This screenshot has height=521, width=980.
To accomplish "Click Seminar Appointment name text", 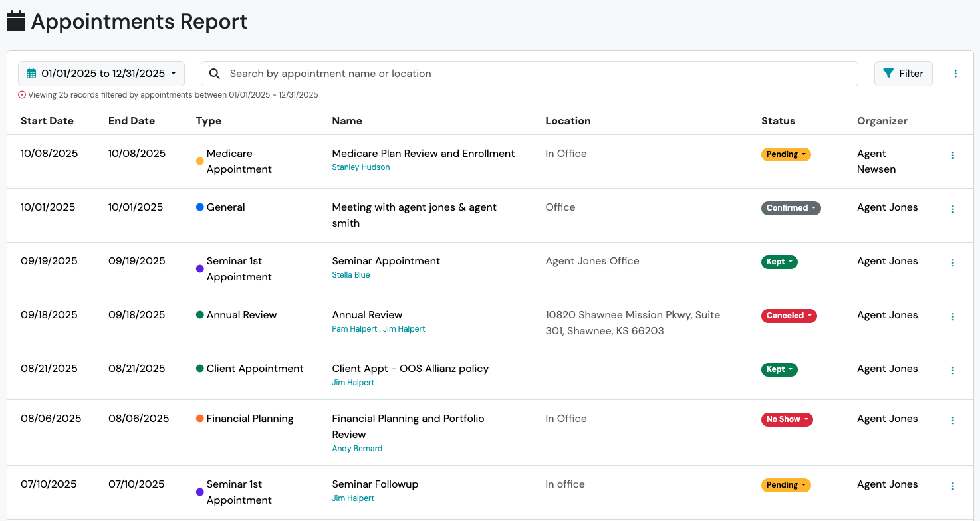I will click(x=386, y=261).
